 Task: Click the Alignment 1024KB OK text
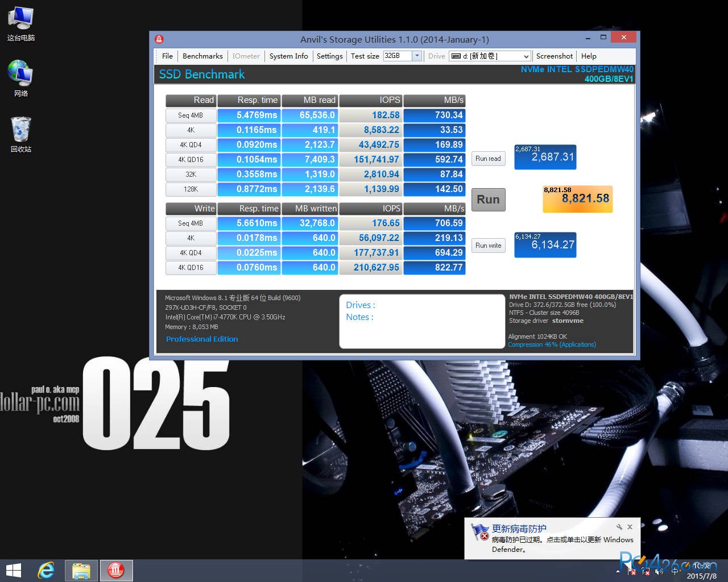pyautogui.click(x=537, y=336)
